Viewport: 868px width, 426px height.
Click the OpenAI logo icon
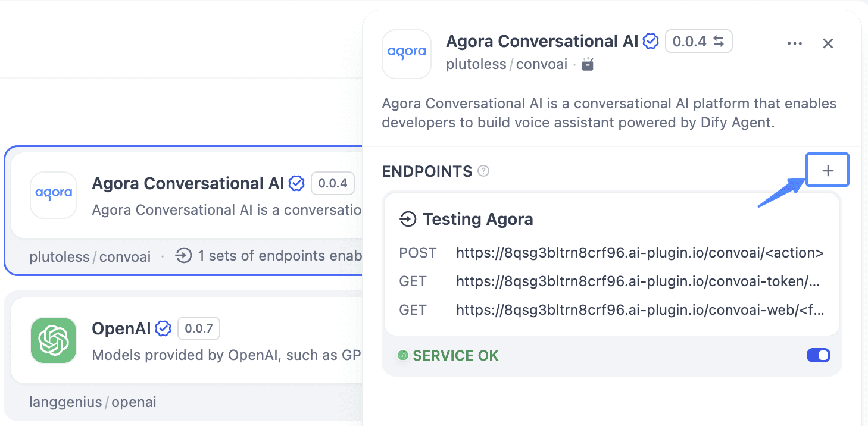pyautogui.click(x=54, y=341)
